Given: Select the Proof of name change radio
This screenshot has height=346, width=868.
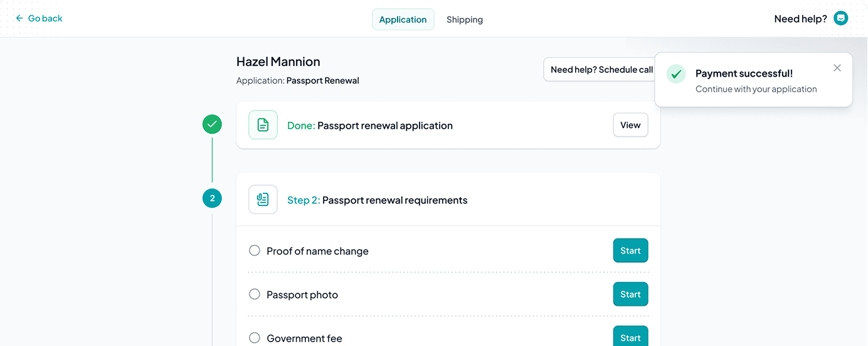Looking at the screenshot, I should [255, 251].
